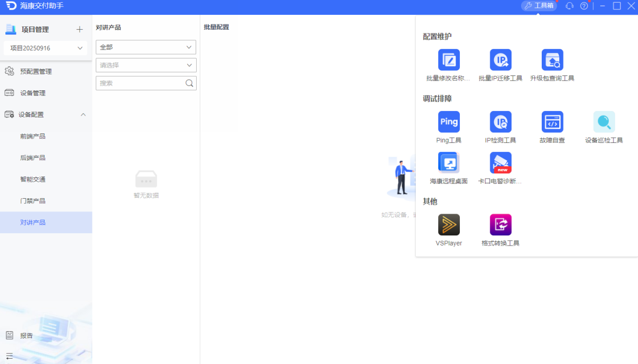Open the 请选择 dropdown

click(x=146, y=65)
